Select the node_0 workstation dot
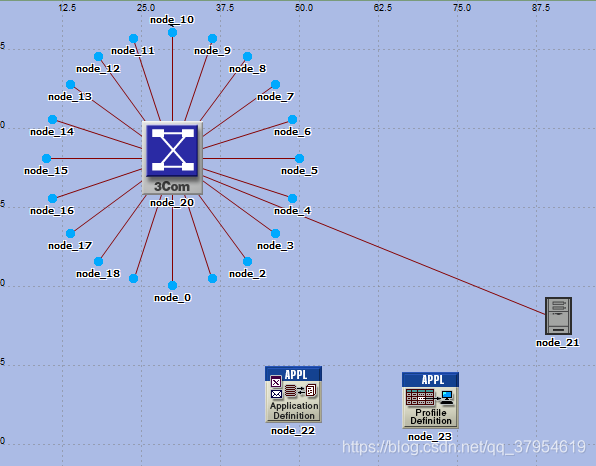Image resolution: width=596 pixels, height=466 pixels. [173, 285]
